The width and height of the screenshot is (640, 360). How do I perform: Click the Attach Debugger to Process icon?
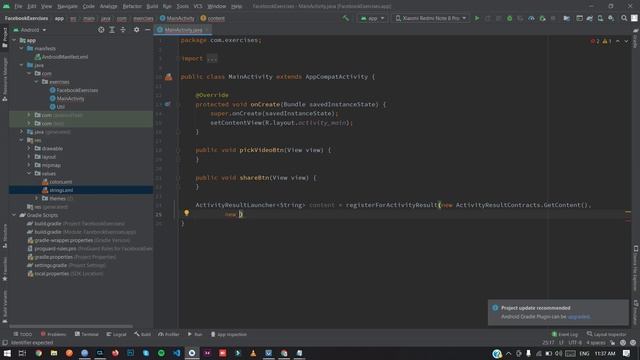point(542,18)
